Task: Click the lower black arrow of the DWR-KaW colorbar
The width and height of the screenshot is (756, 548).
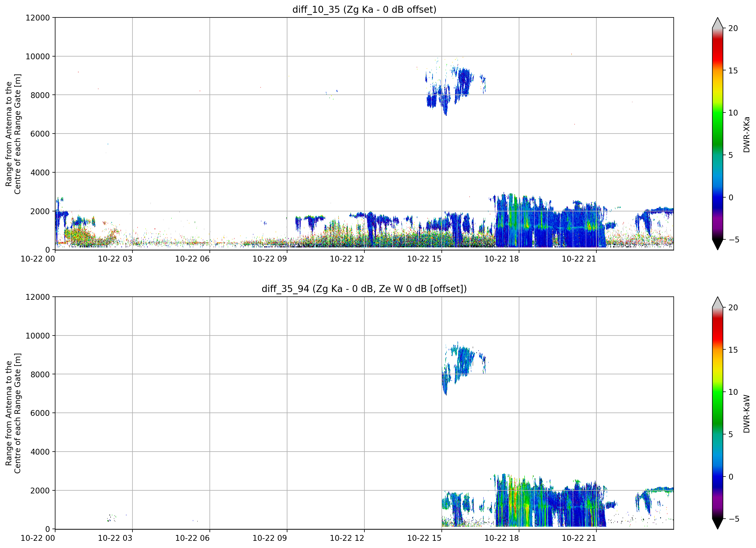Action: click(718, 524)
